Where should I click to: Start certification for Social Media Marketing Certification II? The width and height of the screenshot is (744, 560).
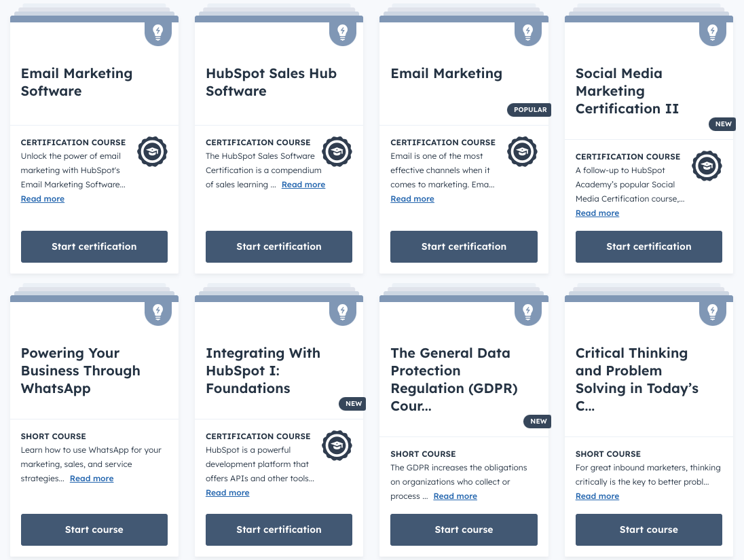[649, 247]
